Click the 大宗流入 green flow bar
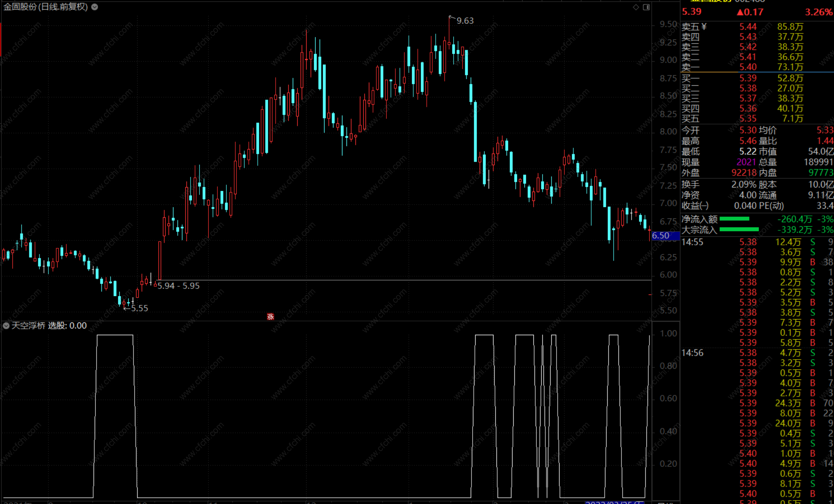The width and height of the screenshot is (834, 504). 739,229
